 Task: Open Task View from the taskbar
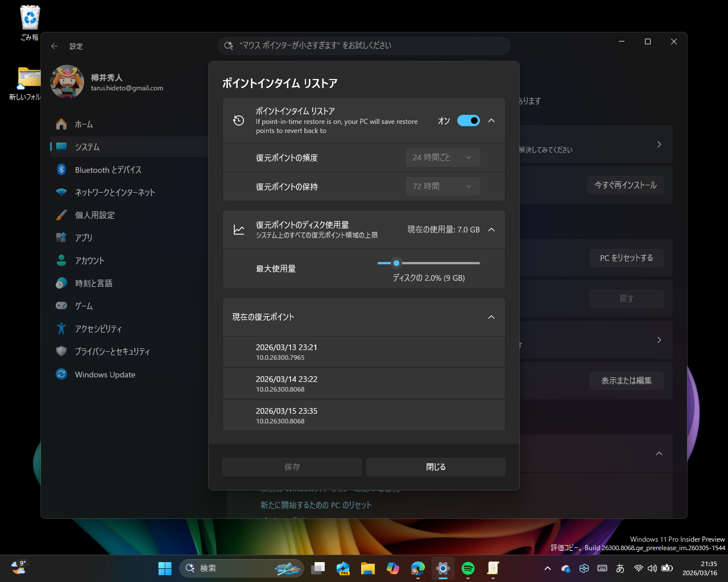(x=318, y=568)
